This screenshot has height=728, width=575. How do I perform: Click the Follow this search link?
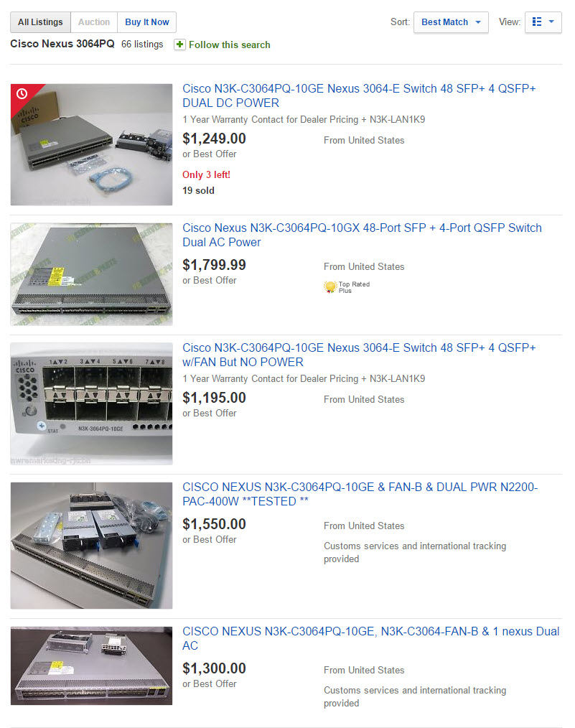[229, 45]
